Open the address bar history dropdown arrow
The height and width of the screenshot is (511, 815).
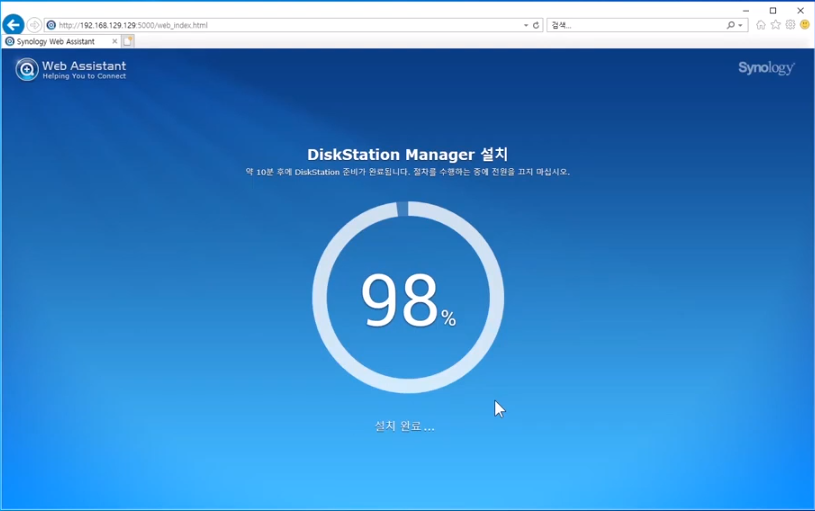(x=526, y=25)
